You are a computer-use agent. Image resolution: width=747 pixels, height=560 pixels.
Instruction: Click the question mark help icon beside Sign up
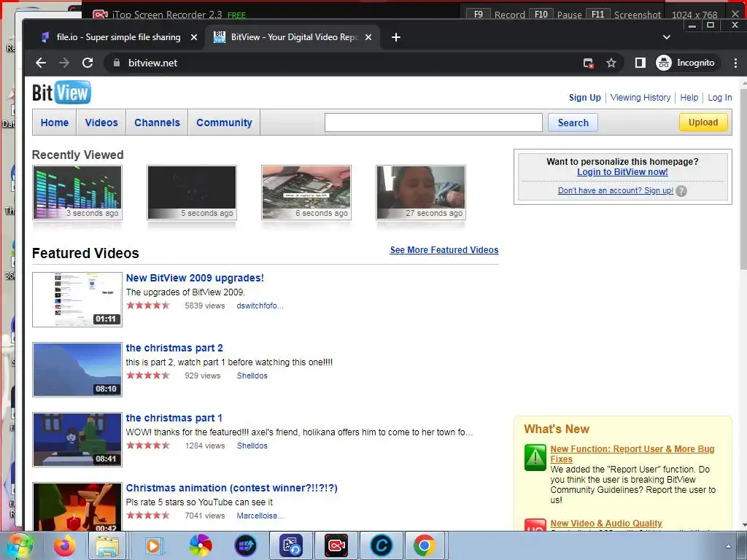click(681, 191)
